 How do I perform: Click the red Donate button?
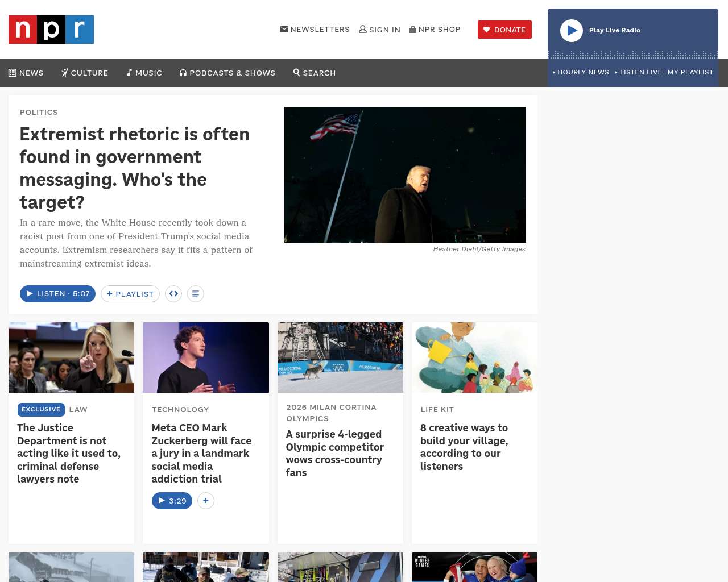504,30
